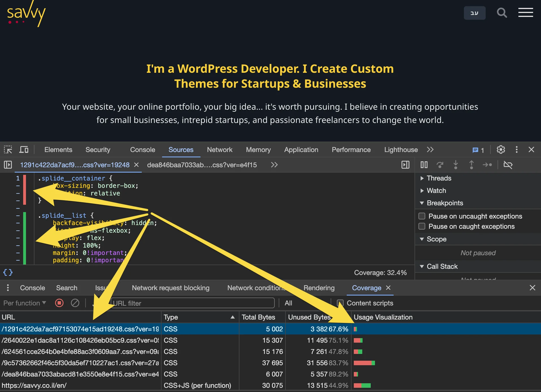
Task: Toggle the device toolbar icon
Action: (24, 149)
